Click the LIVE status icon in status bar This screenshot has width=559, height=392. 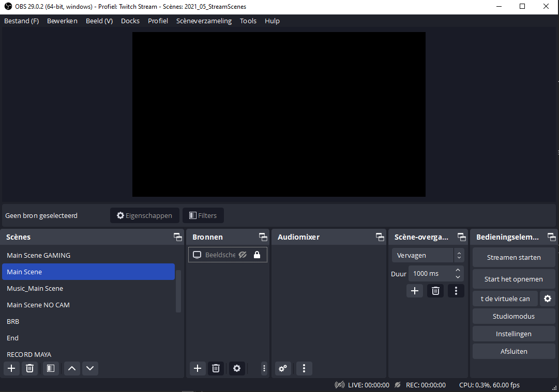coord(340,385)
